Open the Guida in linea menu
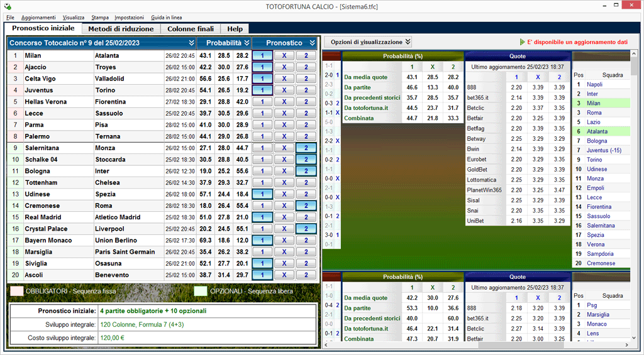 pyautogui.click(x=167, y=18)
